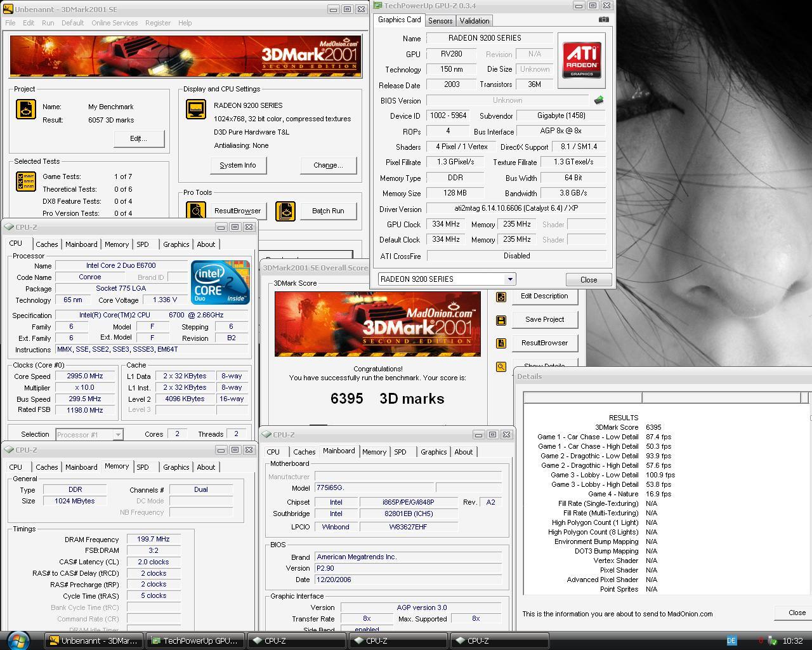Click the magnifier icon beside Show Details
812x650 pixels.
(x=501, y=366)
